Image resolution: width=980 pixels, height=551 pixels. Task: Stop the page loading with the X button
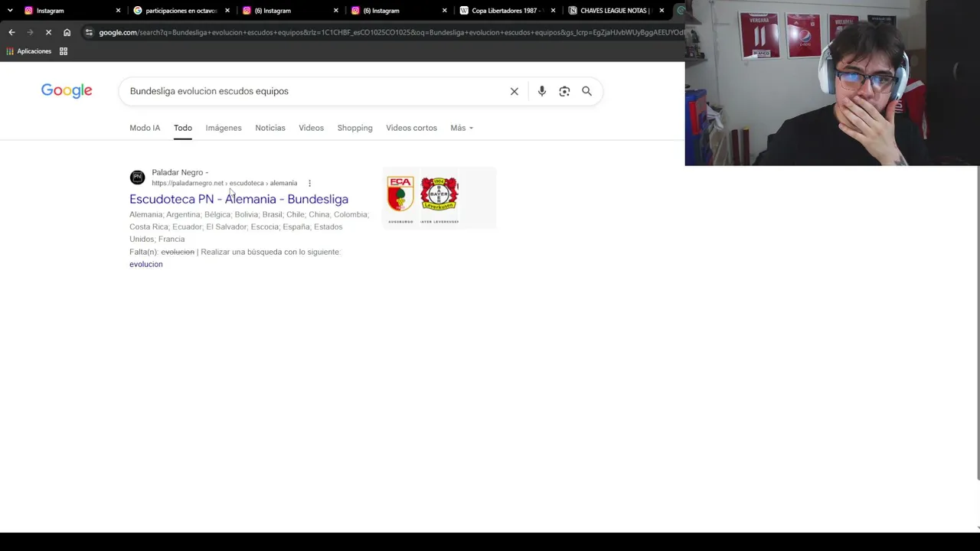(x=48, y=32)
